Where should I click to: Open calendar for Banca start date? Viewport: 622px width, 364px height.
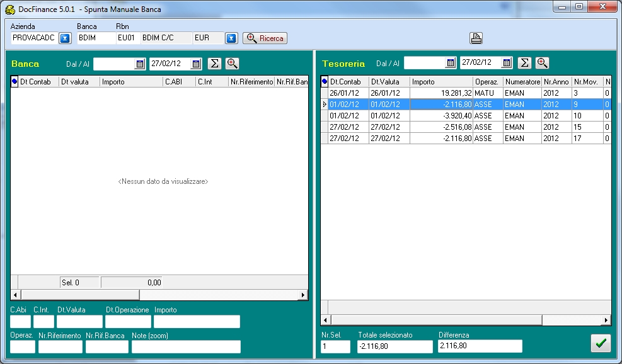(140, 64)
